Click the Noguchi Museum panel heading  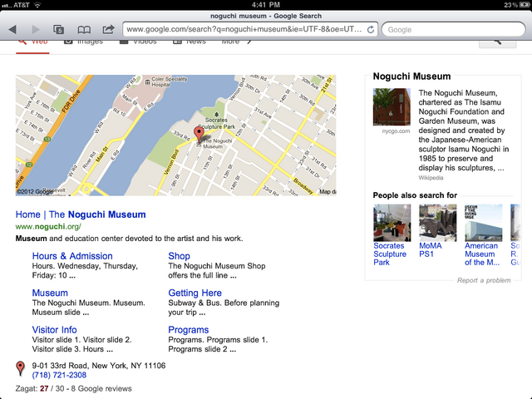tap(411, 76)
